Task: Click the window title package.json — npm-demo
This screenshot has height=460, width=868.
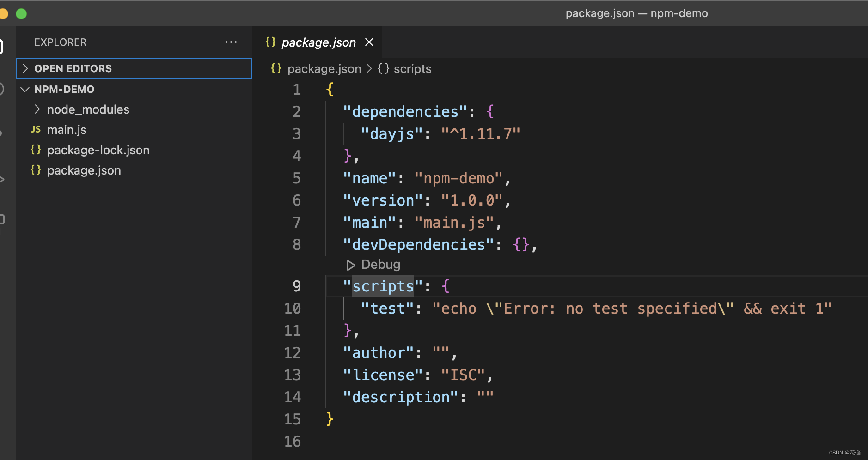Action: [636, 13]
